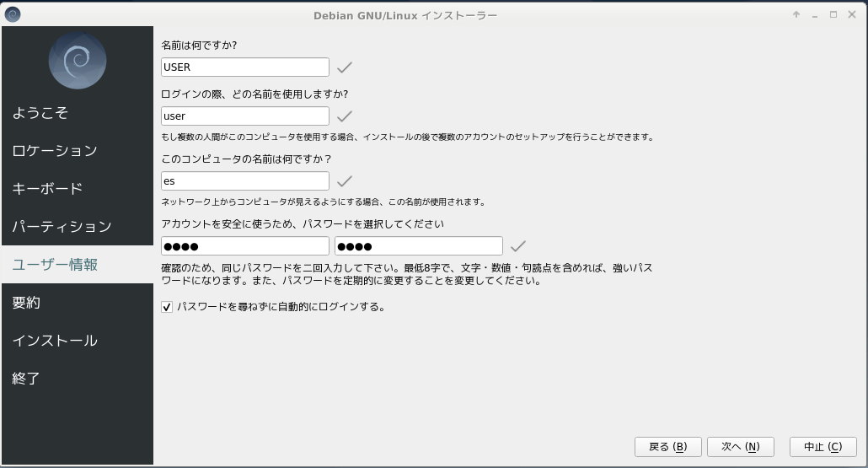Screen dimensions: 868x468
Task: Cancel installation with 中止 (C) button
Action: point(822,447)
